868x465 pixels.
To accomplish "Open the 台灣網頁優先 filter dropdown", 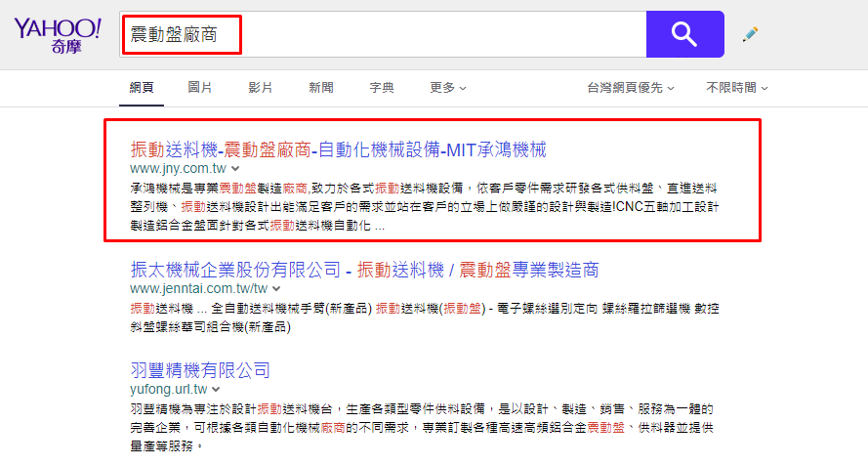I will (x=631, y=88).
